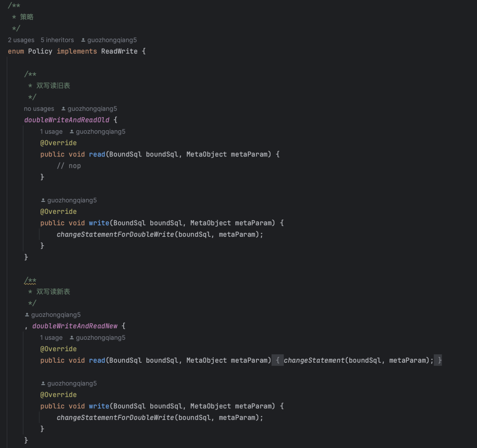Place the cursor on the "// nop" comment

pos(69,166)
